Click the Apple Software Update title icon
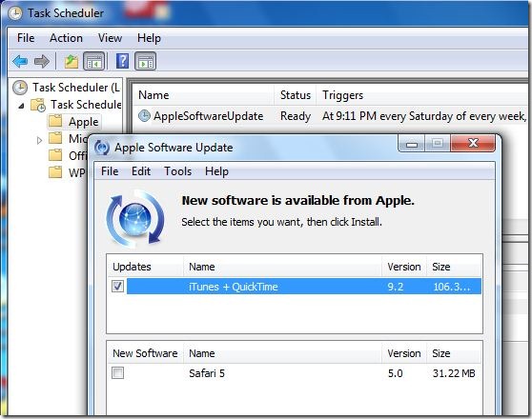 point(101,148)
